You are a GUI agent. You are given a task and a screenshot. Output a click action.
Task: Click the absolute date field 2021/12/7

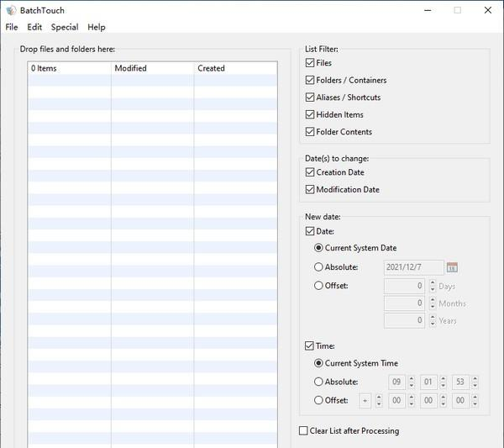(413, 267)
